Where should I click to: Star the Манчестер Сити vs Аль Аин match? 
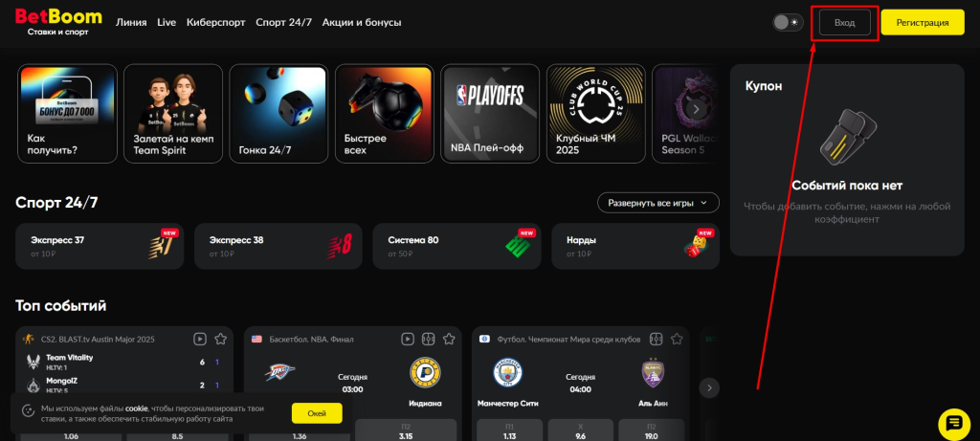click(677, 340)
